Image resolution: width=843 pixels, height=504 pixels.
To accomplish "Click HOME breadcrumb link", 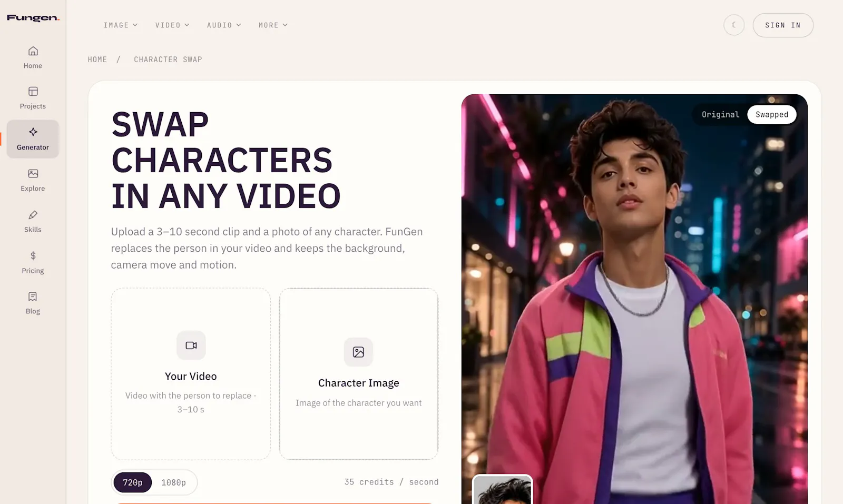I will (97, 60).
